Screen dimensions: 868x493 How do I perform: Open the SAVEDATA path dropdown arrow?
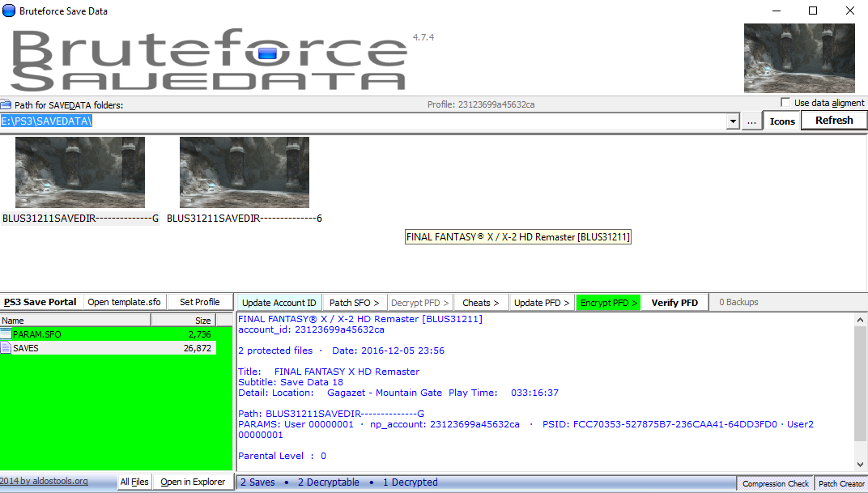click(x=733, y=121)
